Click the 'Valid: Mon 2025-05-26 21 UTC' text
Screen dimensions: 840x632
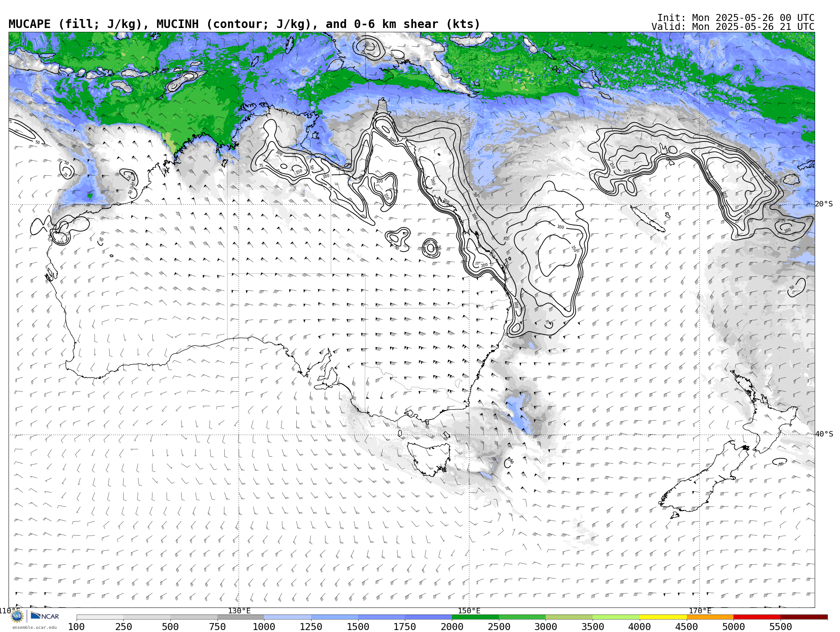tap(733, 27)
